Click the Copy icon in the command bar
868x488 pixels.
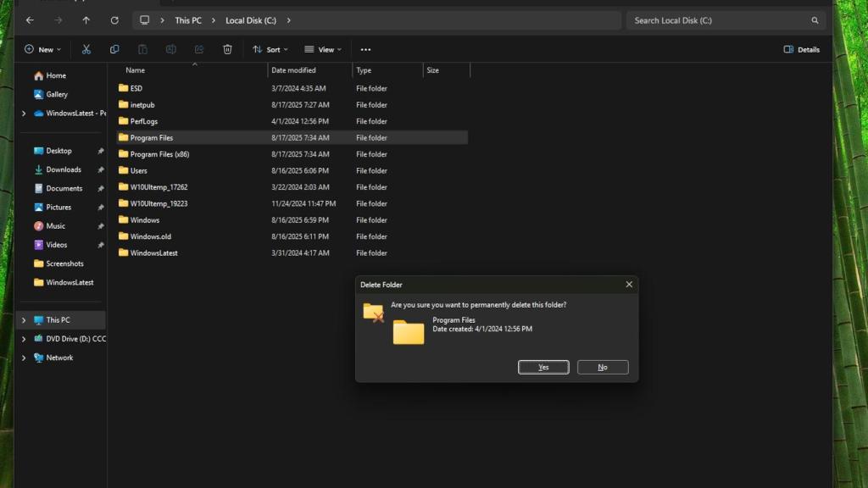(x=114, y=49)
